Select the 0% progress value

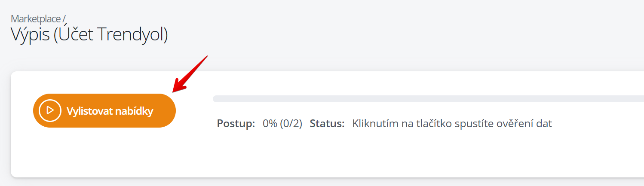point(270,124)
